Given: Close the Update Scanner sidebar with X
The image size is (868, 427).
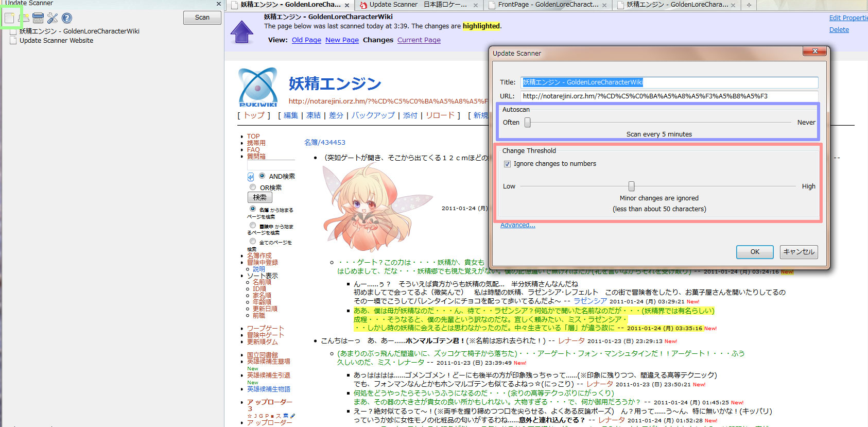Looking at the screenshot, I should click(218, 4).
